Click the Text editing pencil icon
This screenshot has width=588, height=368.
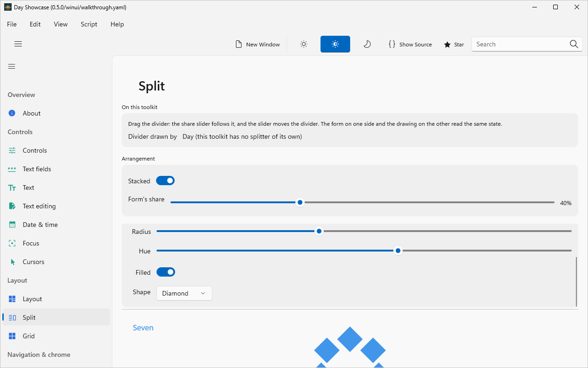[12, 206]
